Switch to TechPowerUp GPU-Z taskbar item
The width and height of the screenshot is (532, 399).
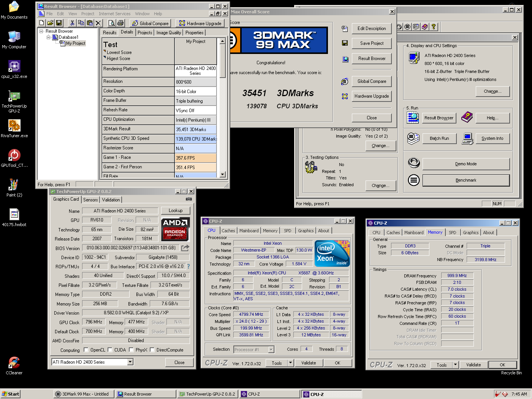207,394
